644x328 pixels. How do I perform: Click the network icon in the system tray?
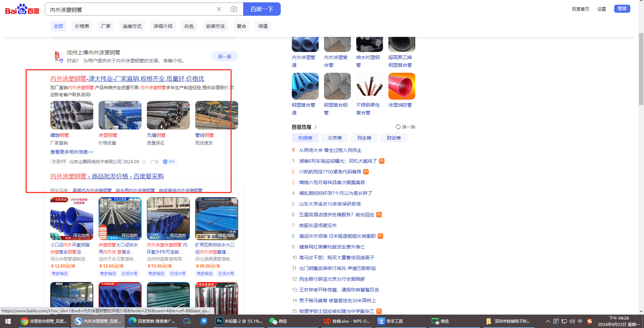pyautogui.click(x=564, y=321)
